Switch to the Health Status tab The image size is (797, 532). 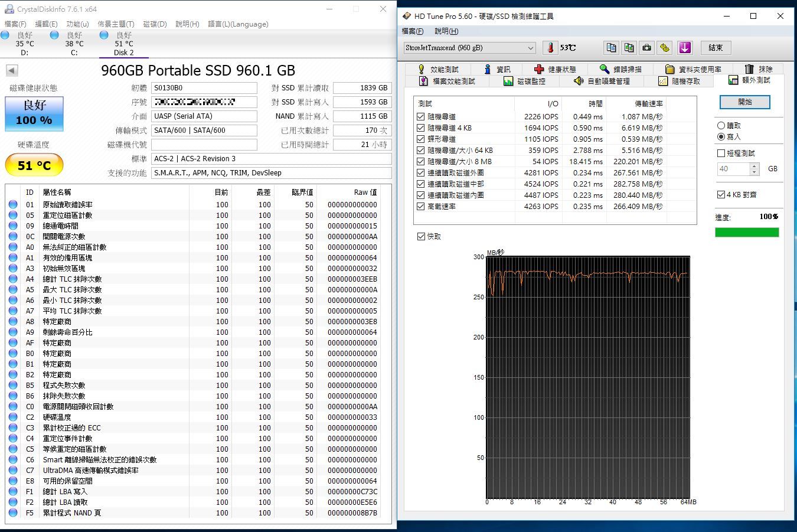click(555, 69)
